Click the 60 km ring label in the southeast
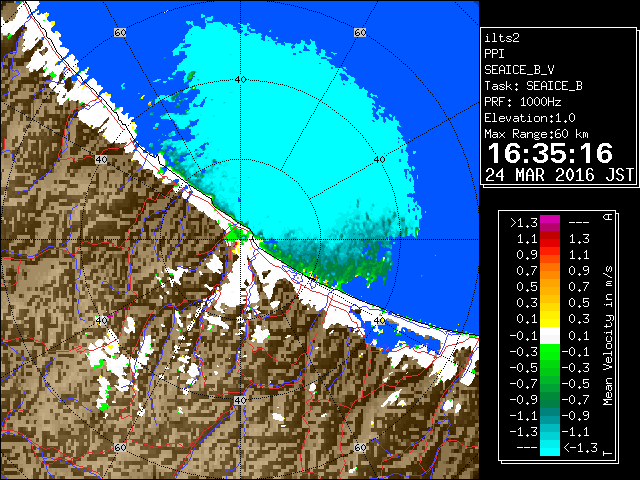 [x=360, y=447]
